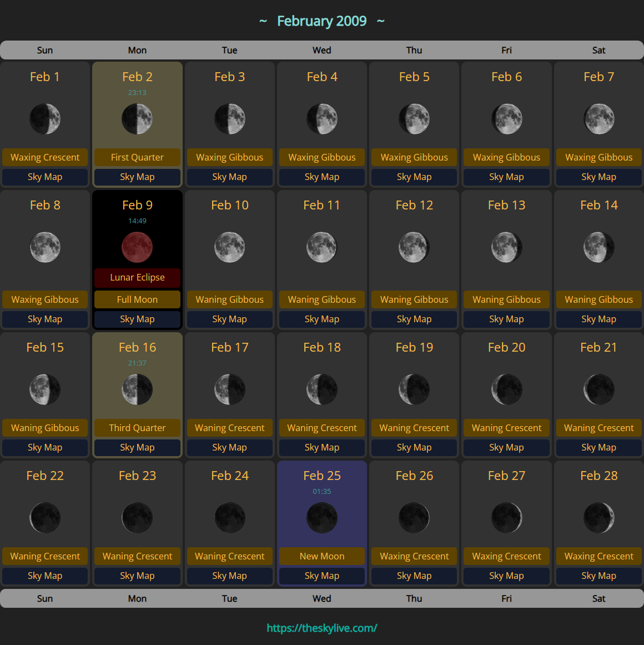This screenshot has height=645, width=644.
Task: Click the February 2009 calendar title
Action: point(322,21)
